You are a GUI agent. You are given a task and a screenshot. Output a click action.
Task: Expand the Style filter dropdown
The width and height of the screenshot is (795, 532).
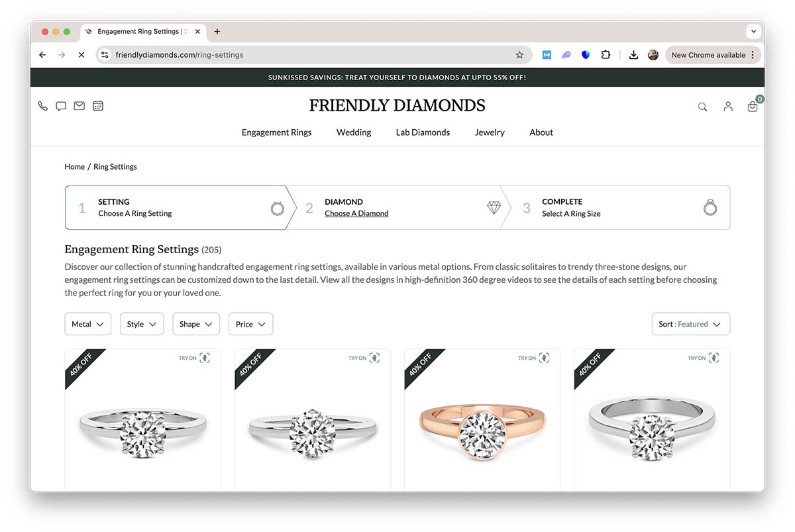(142, 324)
